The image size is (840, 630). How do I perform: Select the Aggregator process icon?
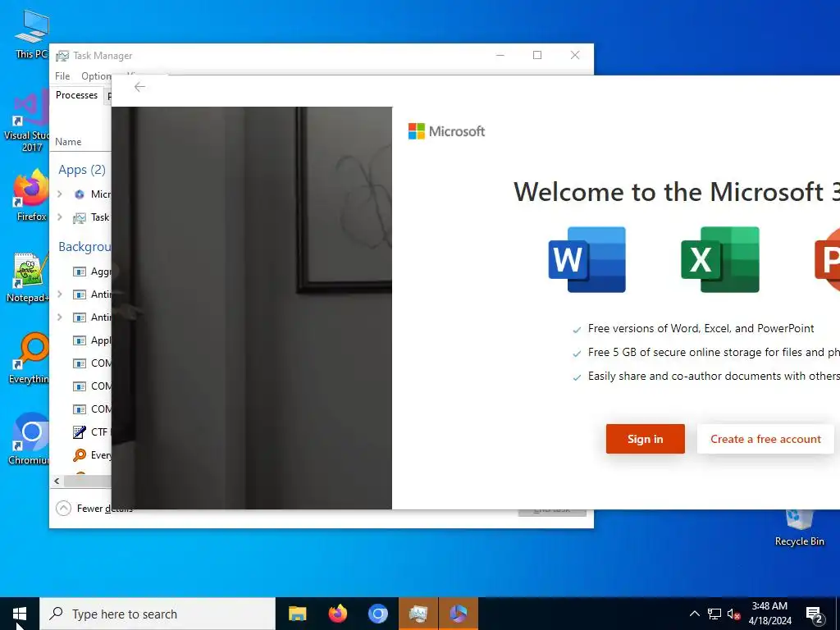(80, 272)
